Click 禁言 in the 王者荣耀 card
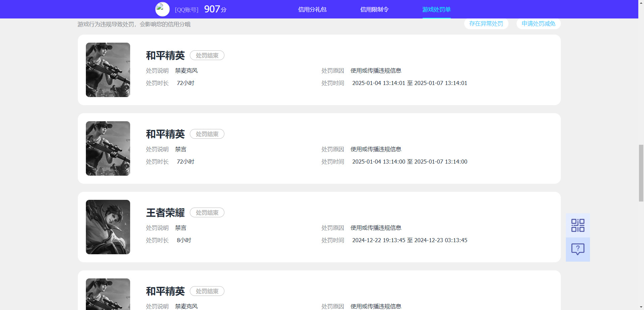The height and width of the screenshot is (310, 644). point(180,228)
